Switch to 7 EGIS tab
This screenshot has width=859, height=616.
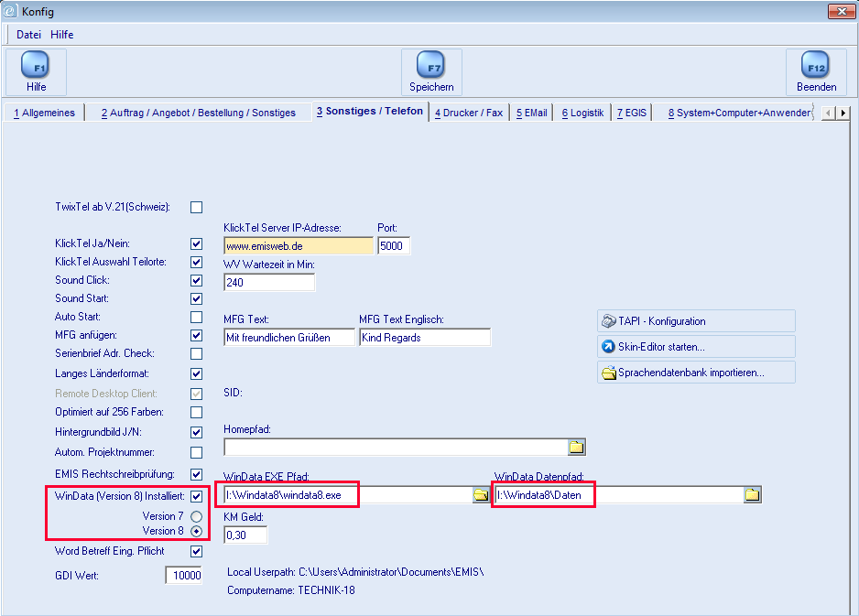point(632,113)
